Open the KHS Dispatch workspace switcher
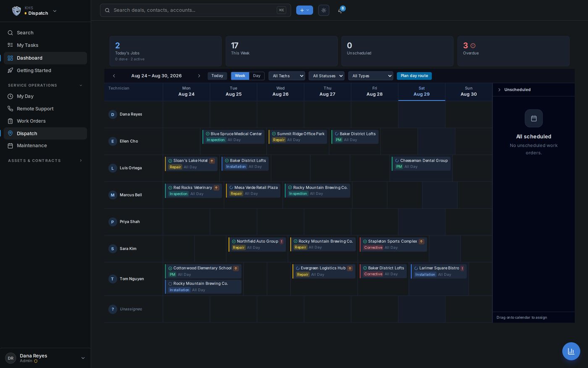 pos(34,11)
